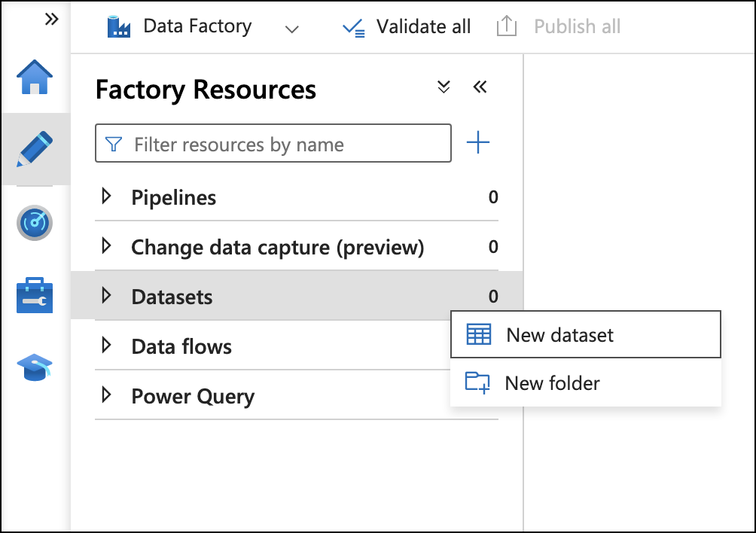Screen dimensions: 756x533
Task: Collapse the Factory Resources panel
Action: pos(480,87)
